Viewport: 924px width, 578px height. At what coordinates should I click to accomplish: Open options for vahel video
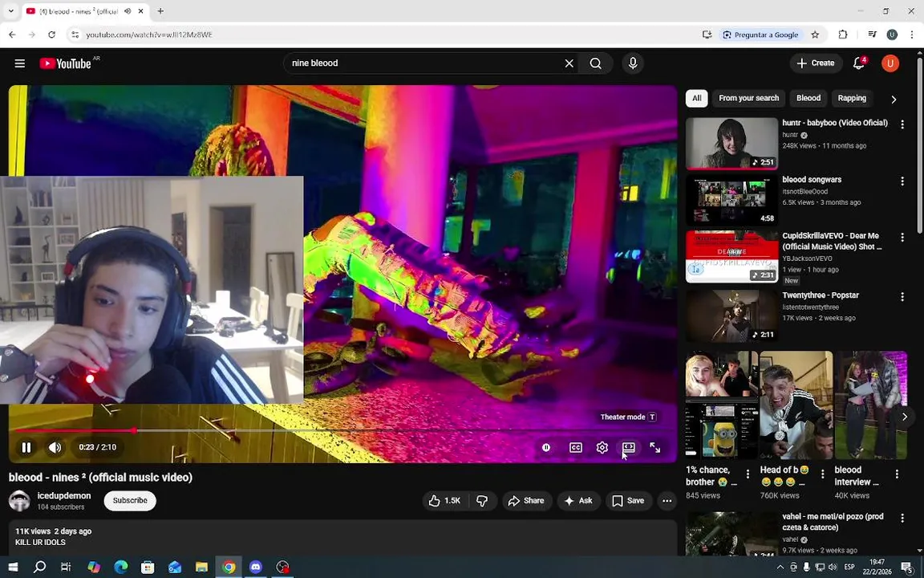902,518
